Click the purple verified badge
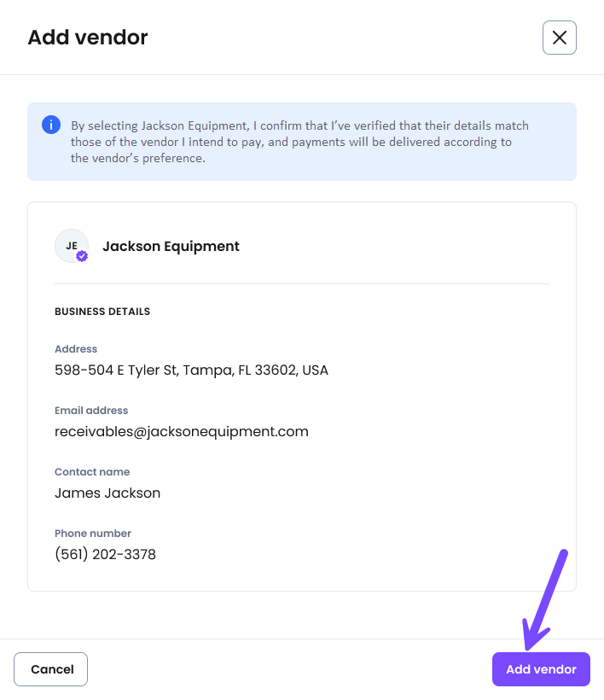The image size is (604, 700). [82, 256]
